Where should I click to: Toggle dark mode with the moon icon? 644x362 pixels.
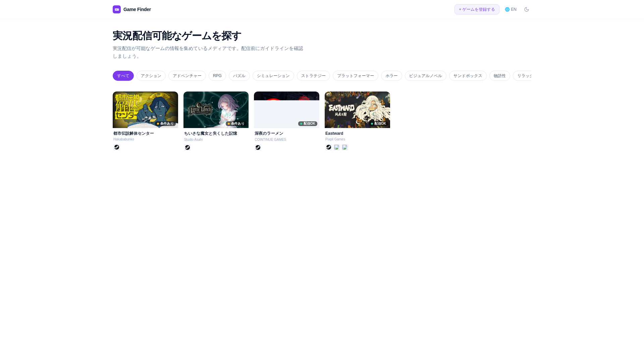tap(527, 9)
